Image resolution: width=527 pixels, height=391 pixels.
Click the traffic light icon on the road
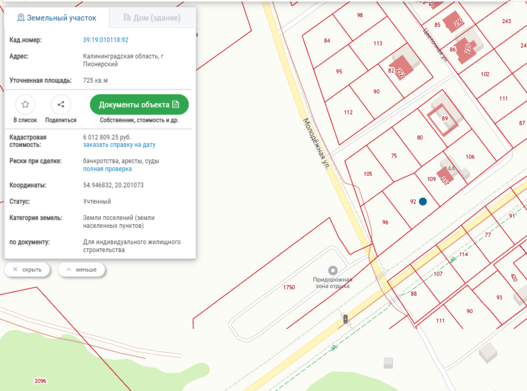tap(345, 319)
